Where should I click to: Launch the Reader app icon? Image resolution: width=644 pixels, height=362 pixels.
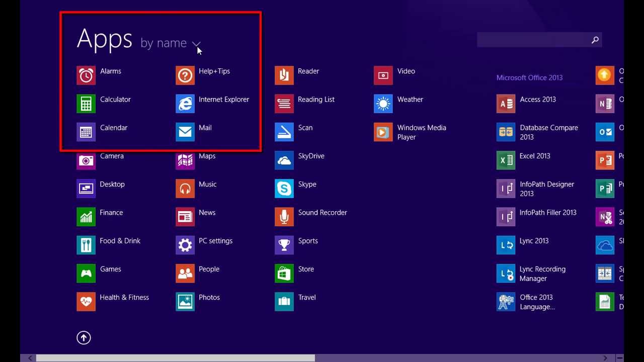click(x=284, y=75)
